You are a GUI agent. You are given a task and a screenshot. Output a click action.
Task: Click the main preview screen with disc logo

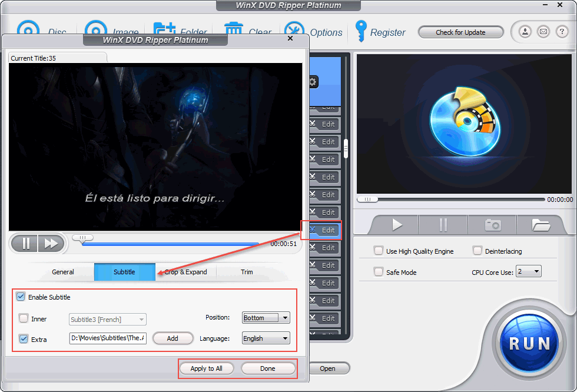(x=465, y=124)
